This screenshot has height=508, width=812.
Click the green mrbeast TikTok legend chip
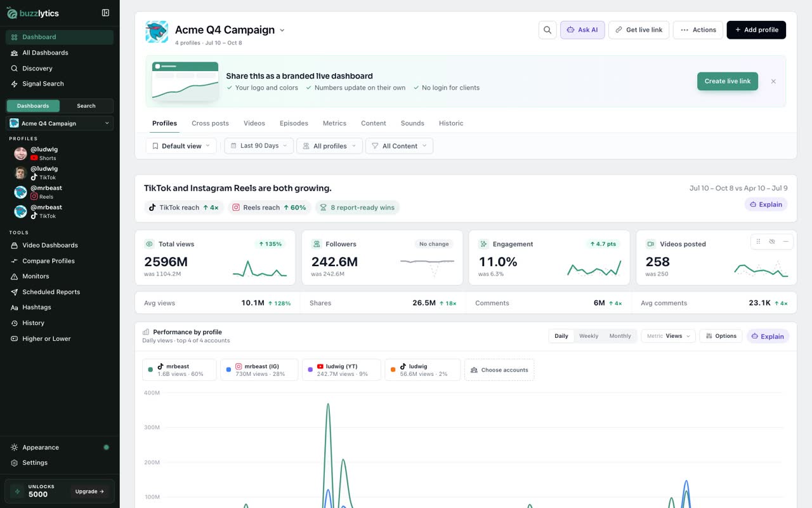(x=180, y=370)
